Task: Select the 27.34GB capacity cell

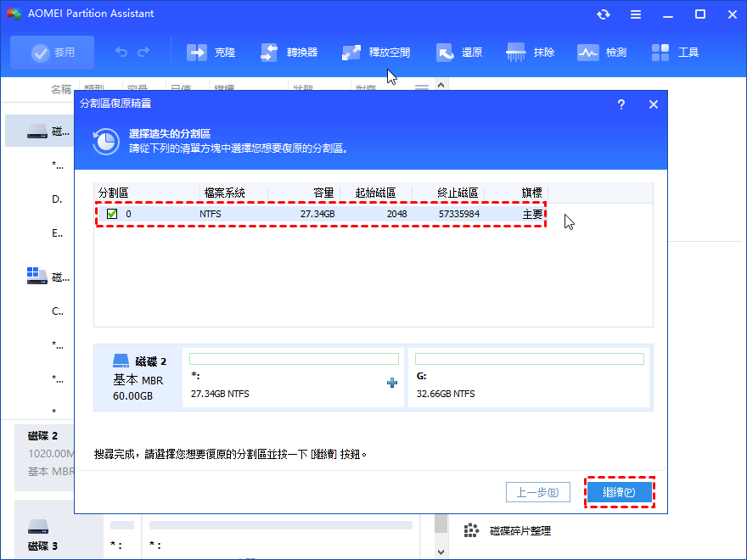Action: 317,214
